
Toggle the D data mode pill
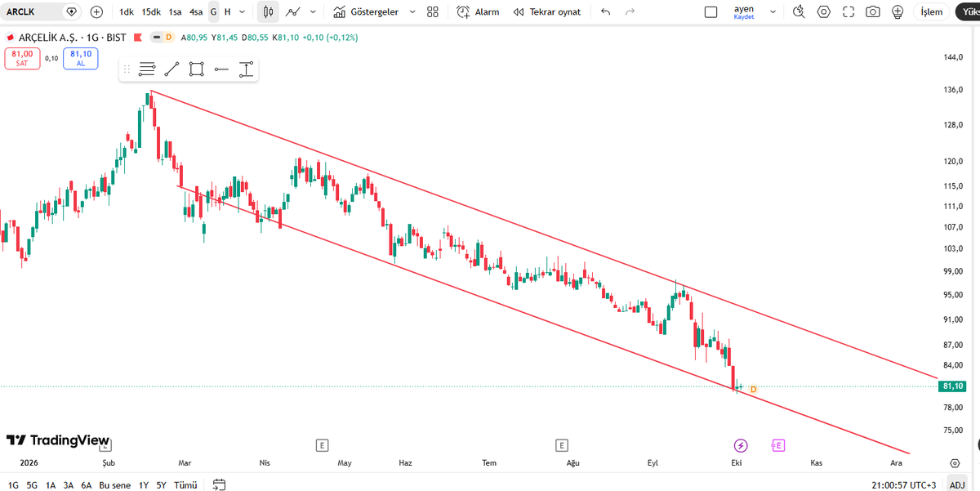[163, 38]
